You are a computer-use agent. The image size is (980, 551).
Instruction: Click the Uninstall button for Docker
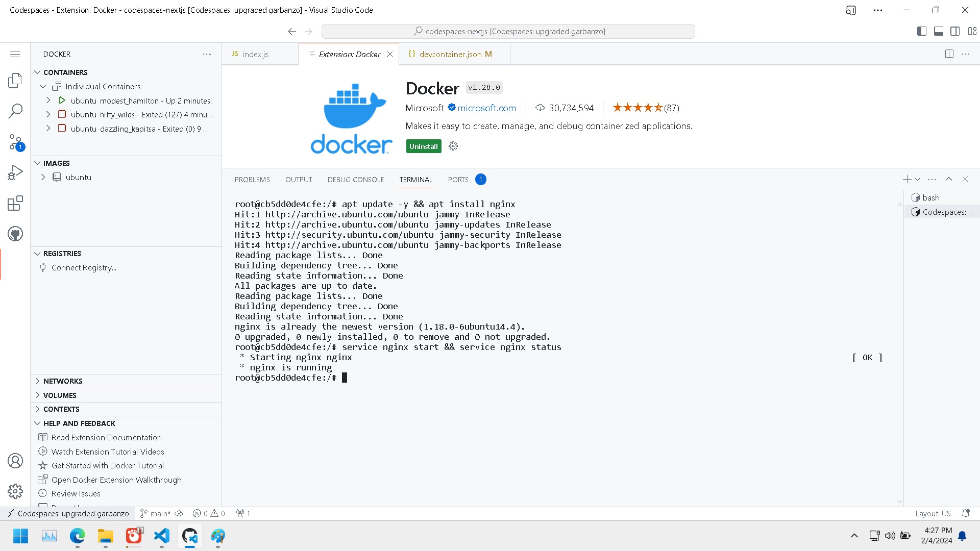pyautogui.click(x=424, y=146)
